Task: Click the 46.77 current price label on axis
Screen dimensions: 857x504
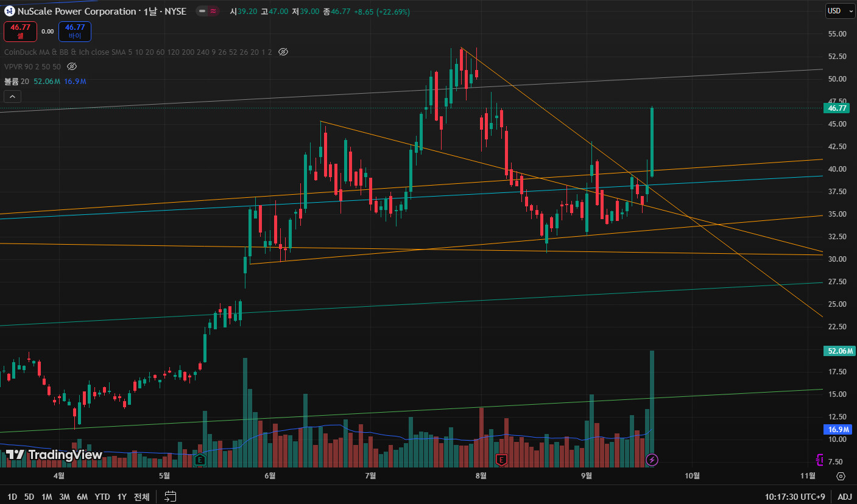Action: [x=838, y=108]
